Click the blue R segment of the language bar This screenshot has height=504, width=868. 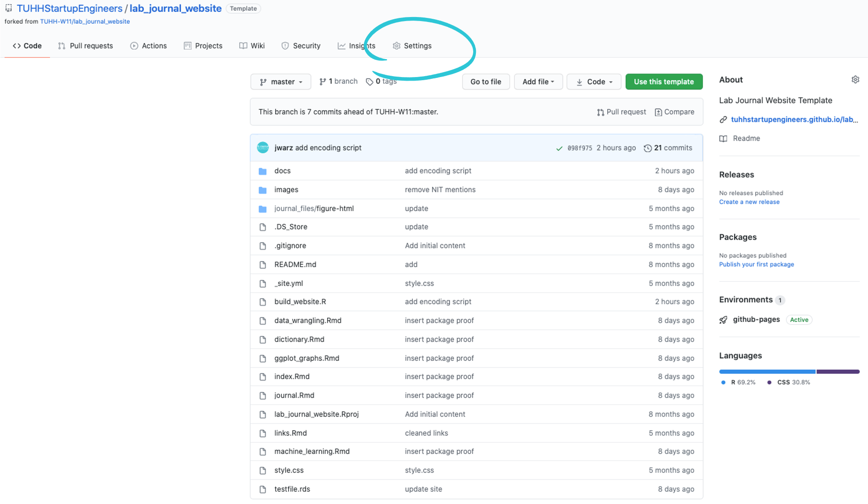(767, 371)
